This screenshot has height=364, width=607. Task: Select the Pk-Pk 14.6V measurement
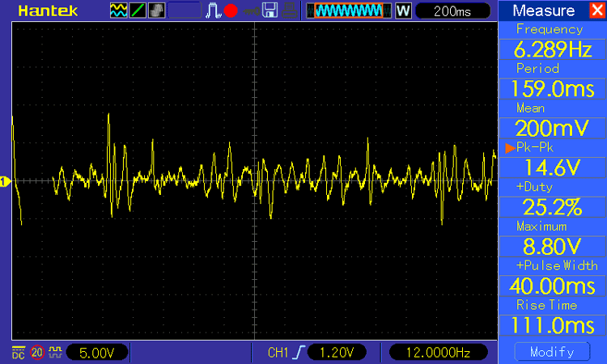pyautogui.click(x=553, y=168)
